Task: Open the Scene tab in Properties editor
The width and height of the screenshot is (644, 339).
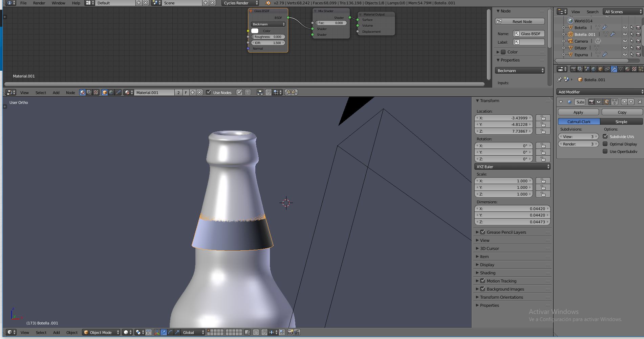Action: click(x=587, y=69)
